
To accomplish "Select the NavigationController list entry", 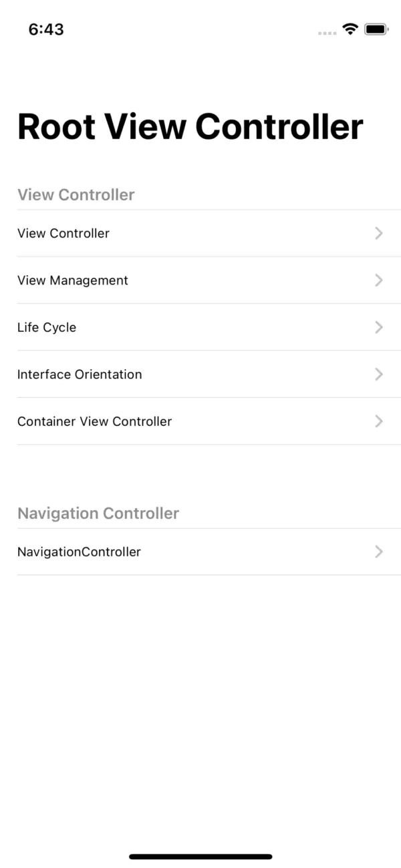I will (x=200, y=552).
